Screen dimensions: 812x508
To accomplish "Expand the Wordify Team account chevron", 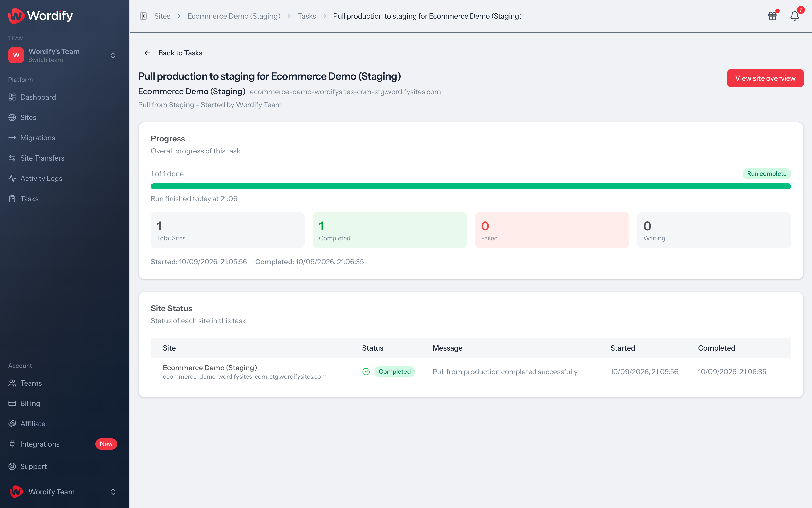I will click(113, 491).
